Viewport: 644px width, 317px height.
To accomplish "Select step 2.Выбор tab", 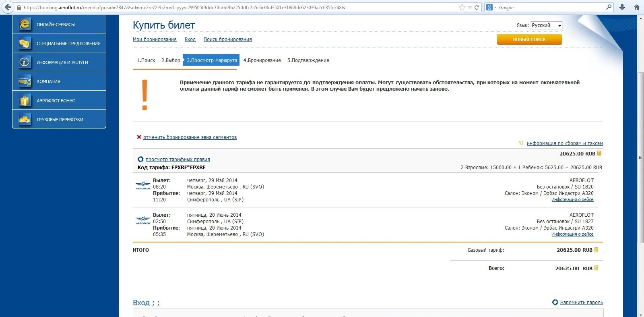I will pos(171,60).
